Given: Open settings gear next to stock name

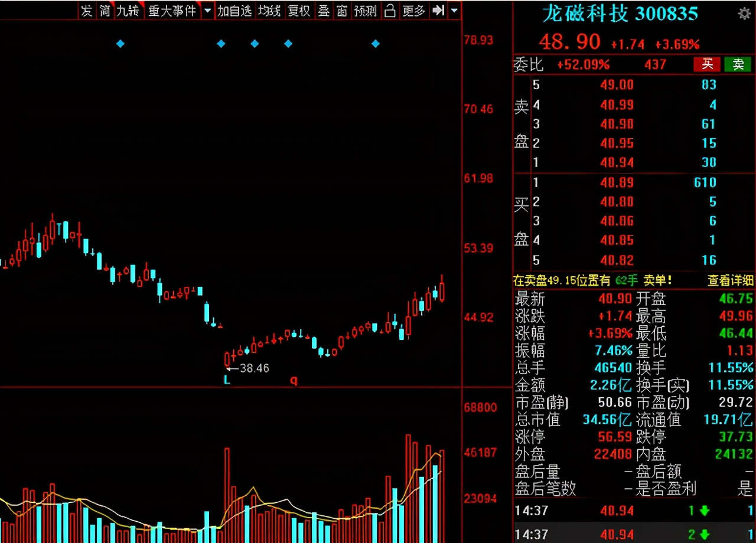Looking at the screenshot, I should (745, 14).
